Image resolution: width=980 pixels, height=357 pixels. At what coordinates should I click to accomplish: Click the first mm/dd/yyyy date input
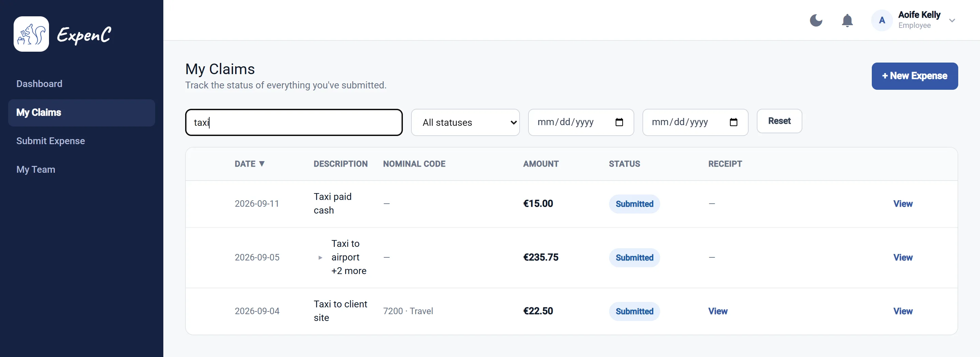581,122
